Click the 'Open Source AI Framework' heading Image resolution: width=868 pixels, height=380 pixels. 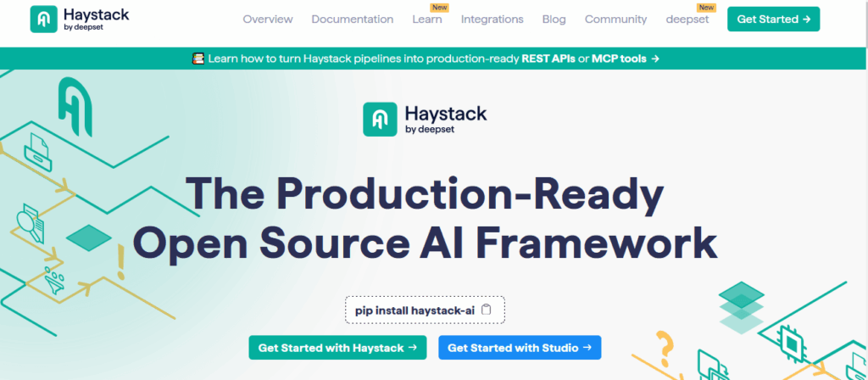pos(426,245)
